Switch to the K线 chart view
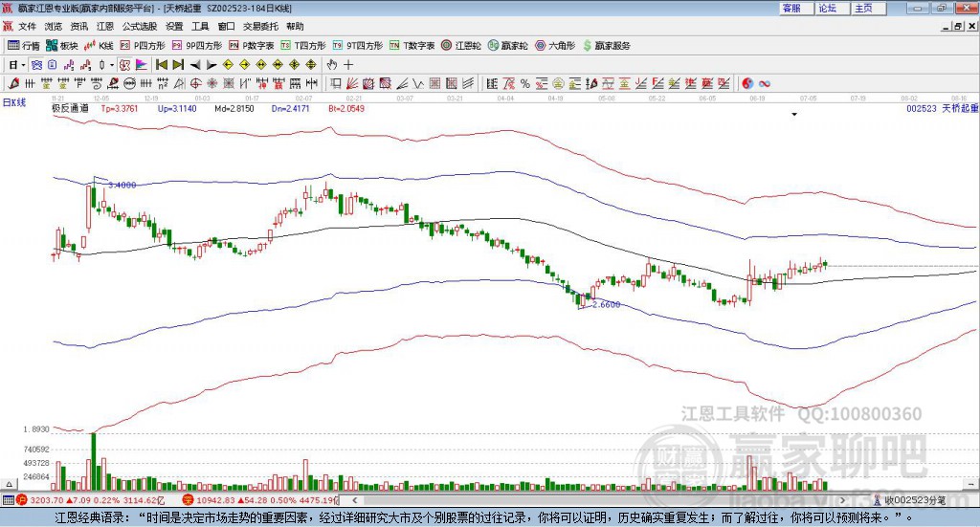 [x=99, y=46]
